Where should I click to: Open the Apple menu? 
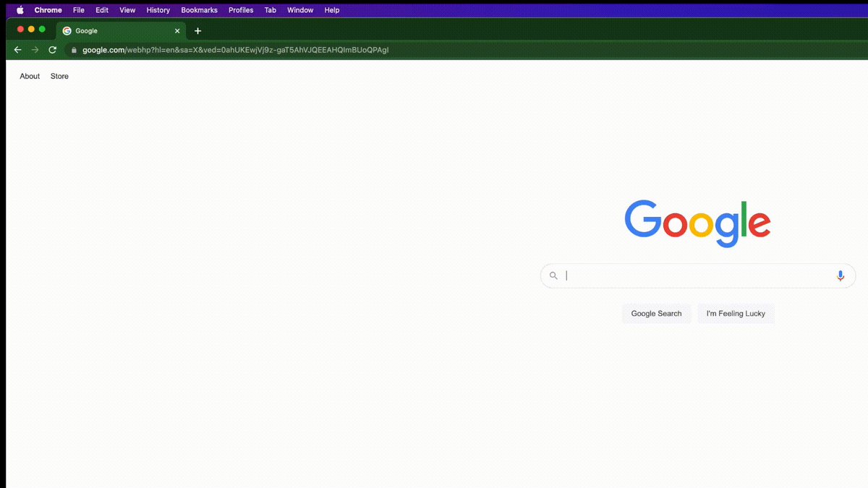(x=20, y=10)
